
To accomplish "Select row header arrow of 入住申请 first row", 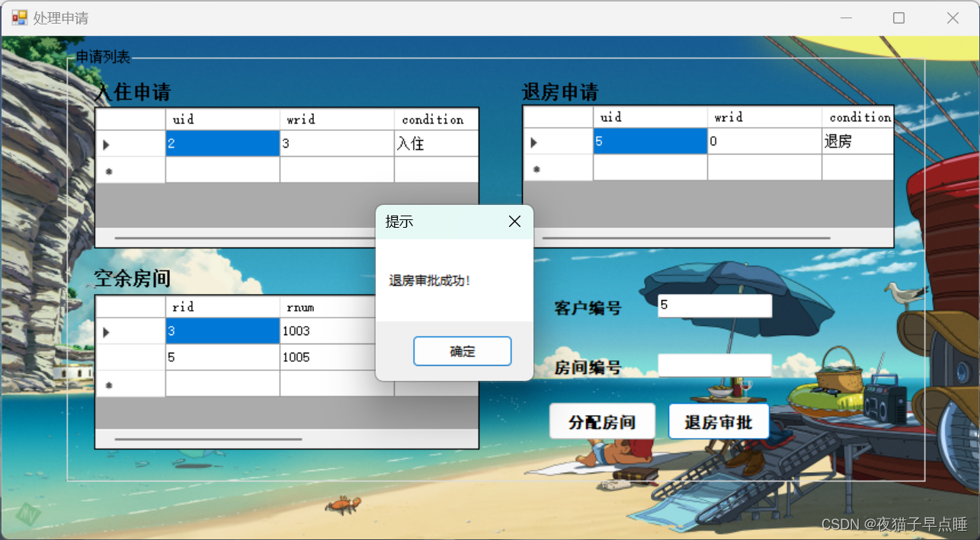I will point(130,144).
